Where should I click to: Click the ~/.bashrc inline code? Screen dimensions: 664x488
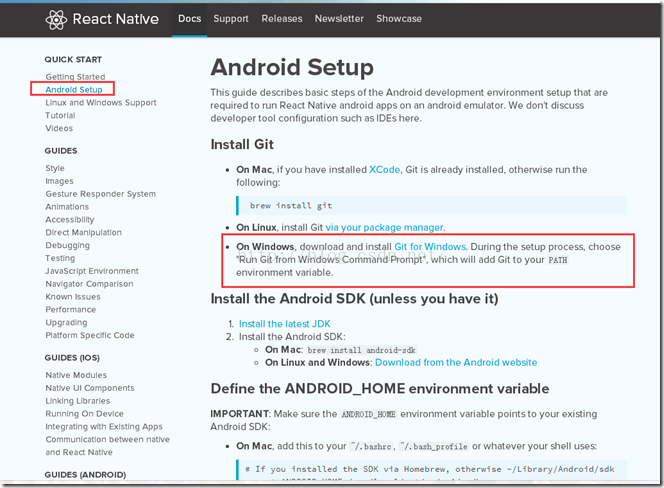(x=371, y=446)
